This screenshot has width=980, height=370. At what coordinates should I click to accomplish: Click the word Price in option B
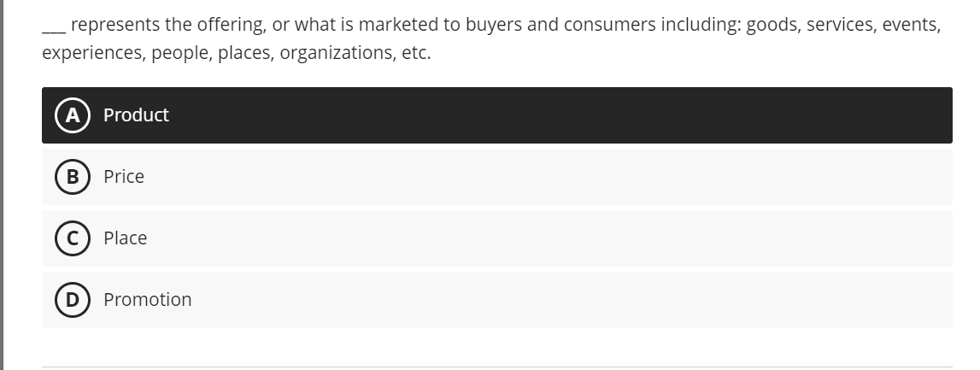tap(124, 177)
